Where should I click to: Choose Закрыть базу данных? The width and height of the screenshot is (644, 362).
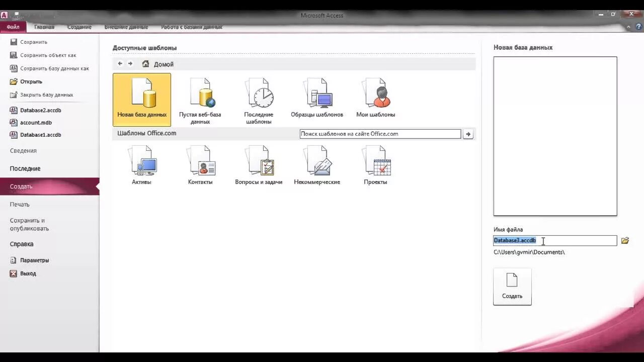pos(41,95)
